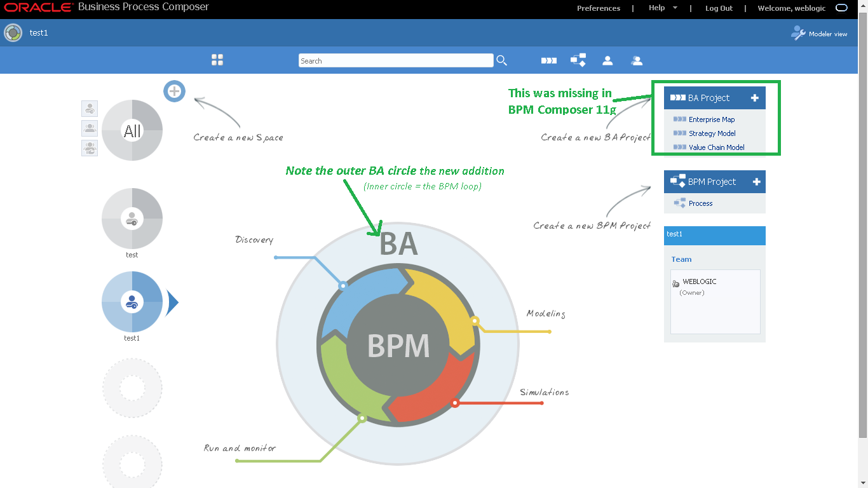
Task: Click the shared space filter icon beside All
Action: pos(90,148)
